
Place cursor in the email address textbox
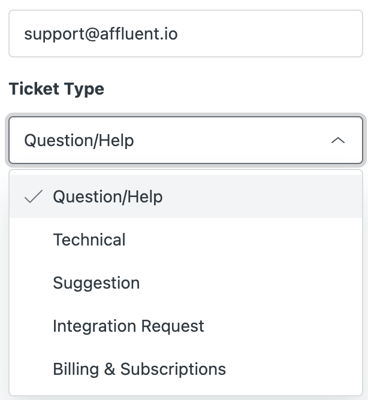[186, 34]
